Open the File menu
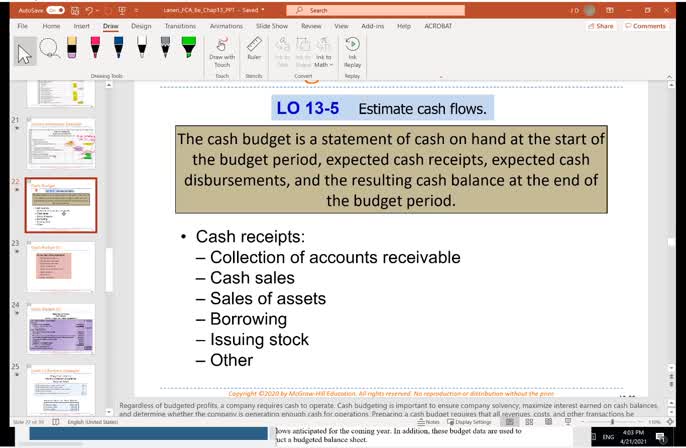686x448 pixels. pyautogui.click(x=22, y=26)
